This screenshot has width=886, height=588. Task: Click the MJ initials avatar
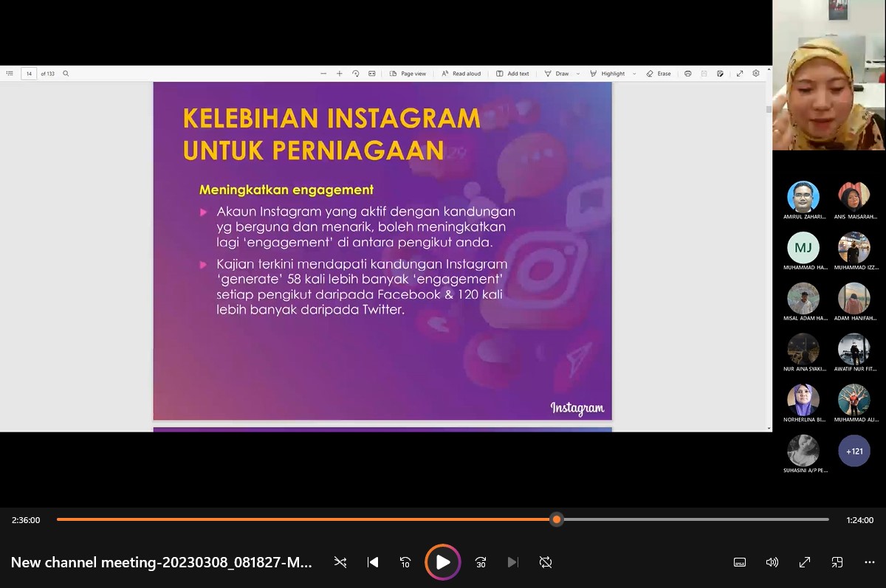pyautogui.click(x=803, y=248)
